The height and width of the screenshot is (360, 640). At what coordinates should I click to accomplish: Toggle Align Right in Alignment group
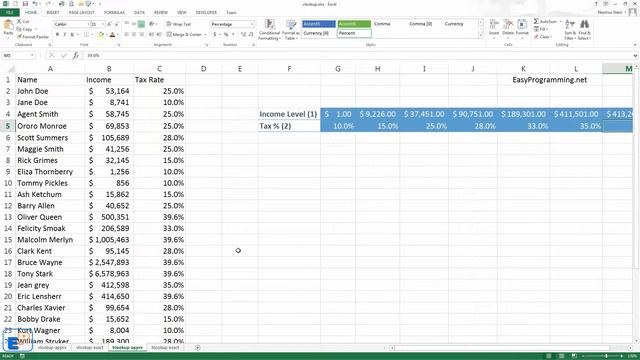(141, 35)
